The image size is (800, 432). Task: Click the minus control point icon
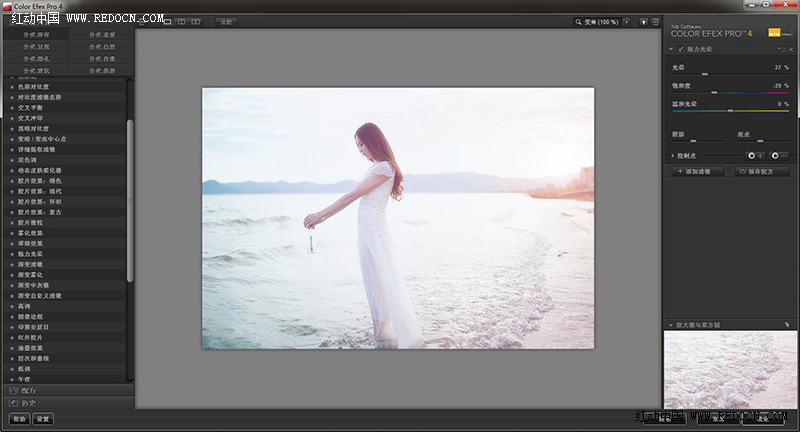tap(779, 156)
